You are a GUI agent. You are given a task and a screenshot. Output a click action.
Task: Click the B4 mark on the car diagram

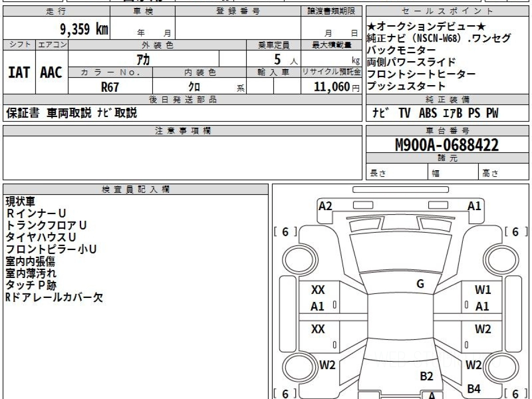pyautogui.click(x=474, y=389)
